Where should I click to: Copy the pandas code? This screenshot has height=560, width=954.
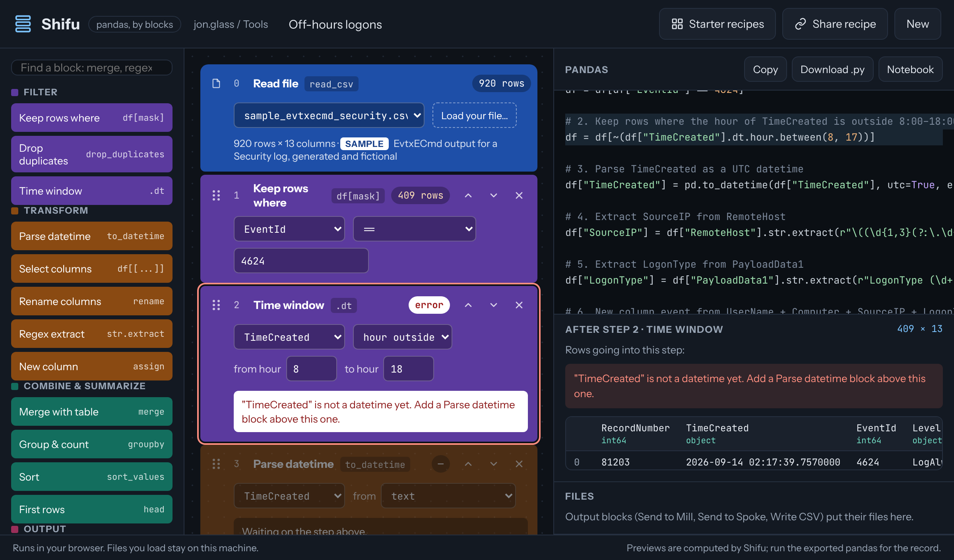click(x=765, y=70)
